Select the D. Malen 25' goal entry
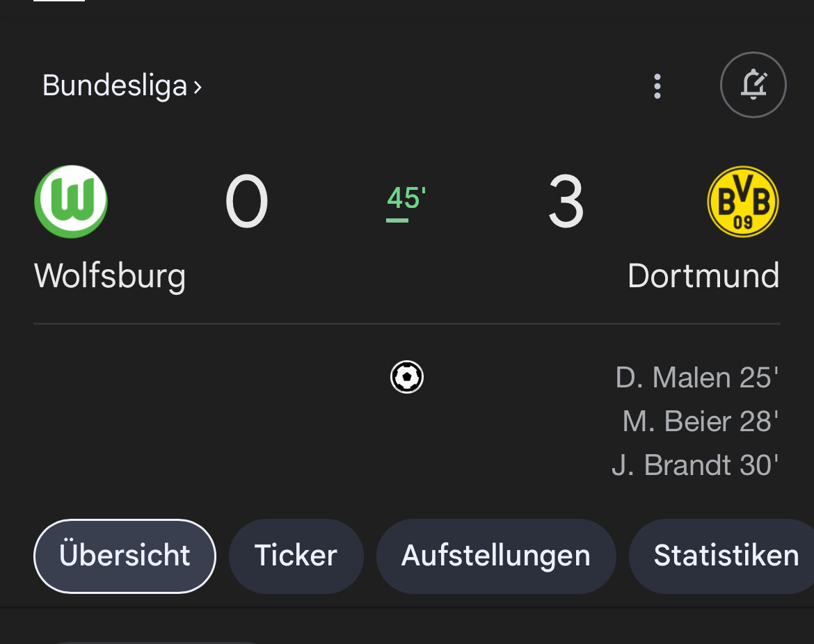This screenshot has width=814, height=644. [696, 377]
